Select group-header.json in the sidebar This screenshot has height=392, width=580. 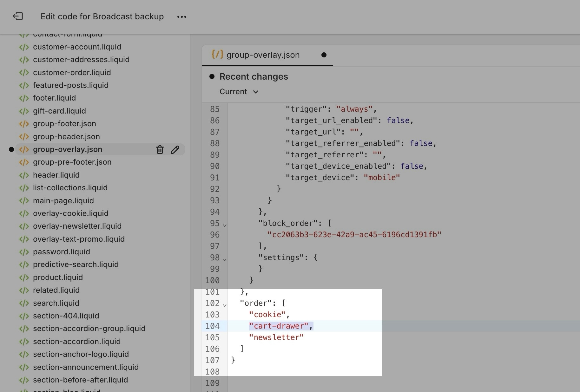point(66,137)
